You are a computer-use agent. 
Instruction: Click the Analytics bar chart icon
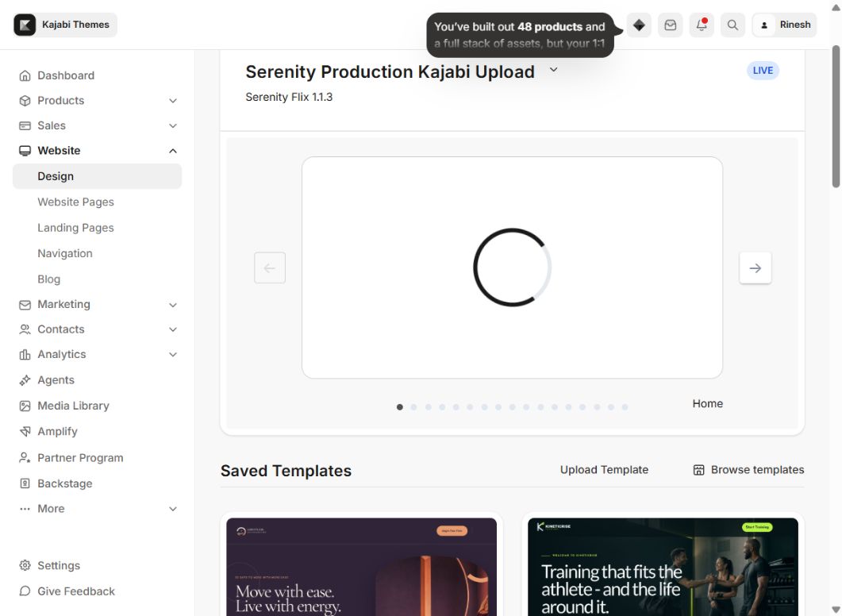pyautogui.click(x=25, y=355)
